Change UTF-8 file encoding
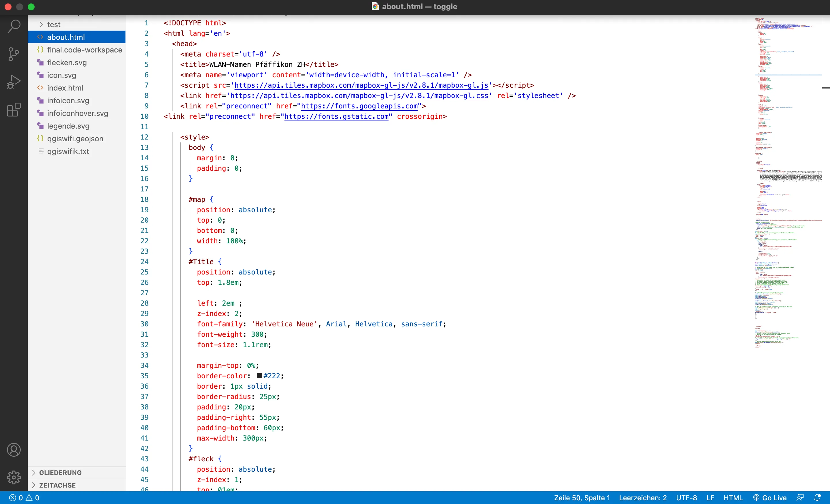This screenshot has height=504, width=830. pos(686,498)
